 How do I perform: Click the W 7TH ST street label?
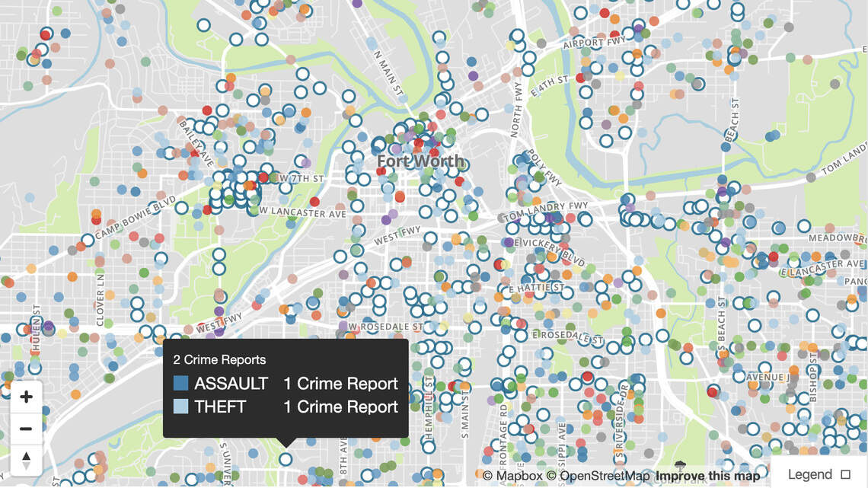pos(302,179)
